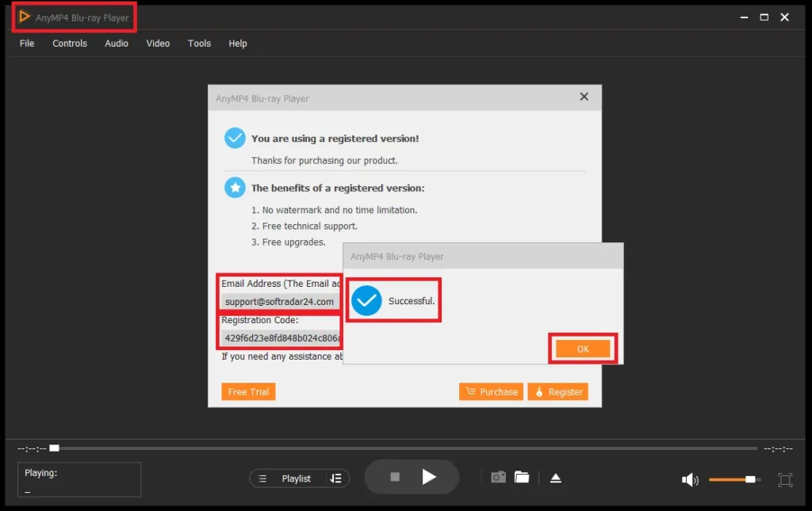Screen dimensions: 812x511
Task: Click the text 'Thanks for purchasing our product.'
Action: 324,160
